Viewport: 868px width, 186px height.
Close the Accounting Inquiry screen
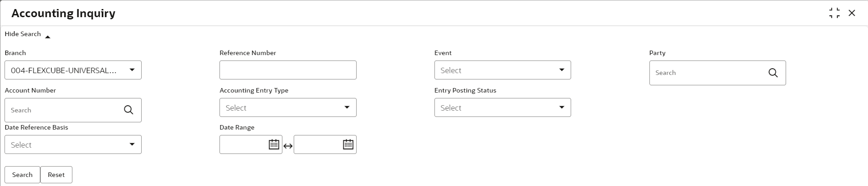(852, 13)
